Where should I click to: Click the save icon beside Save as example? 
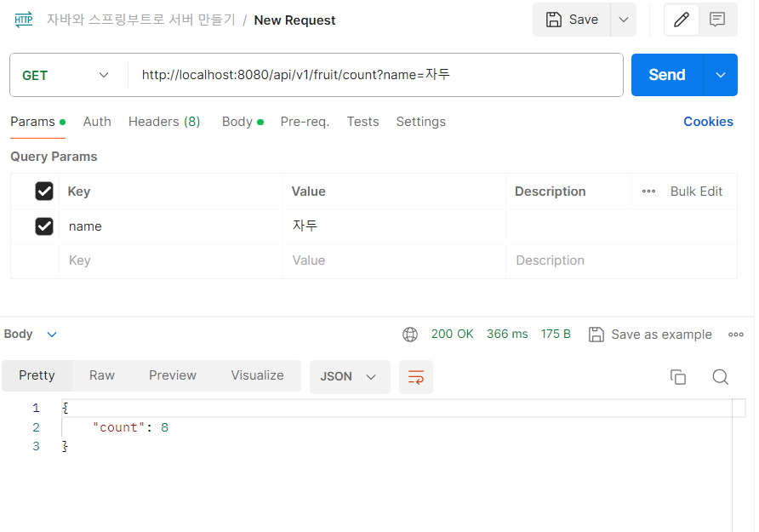[x=596, y=335]
